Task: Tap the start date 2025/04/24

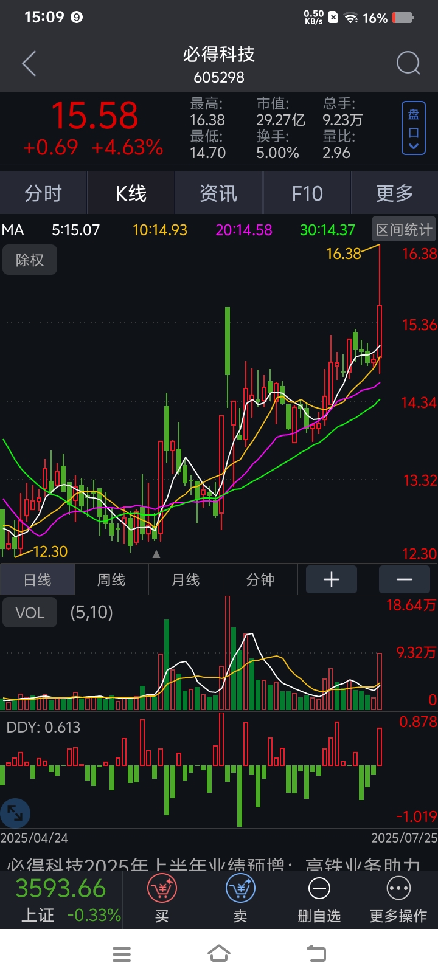Action: (x=34, y=838)
